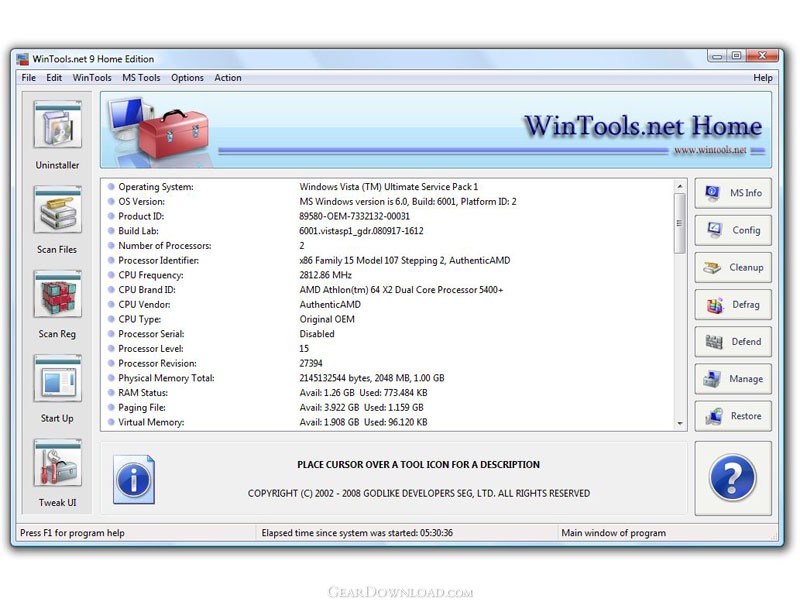Select the Build Lab row label
Image resolution: width=800 pixels, height=600 pixels.
138,231
